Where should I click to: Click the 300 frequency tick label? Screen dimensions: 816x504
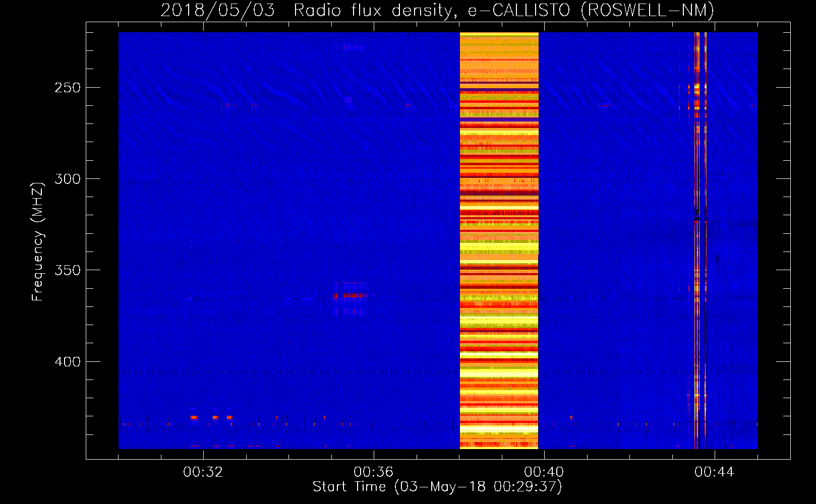pyautogui.click(x=68, y=179)
